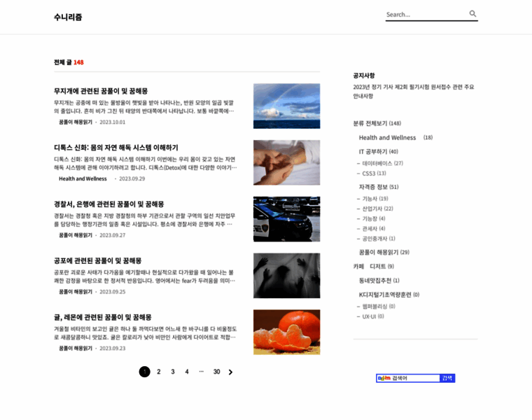
Task: Open post 디톡스 신화: 몸의 자연 해독 시스템 이해하기
Action: point(116,148)
